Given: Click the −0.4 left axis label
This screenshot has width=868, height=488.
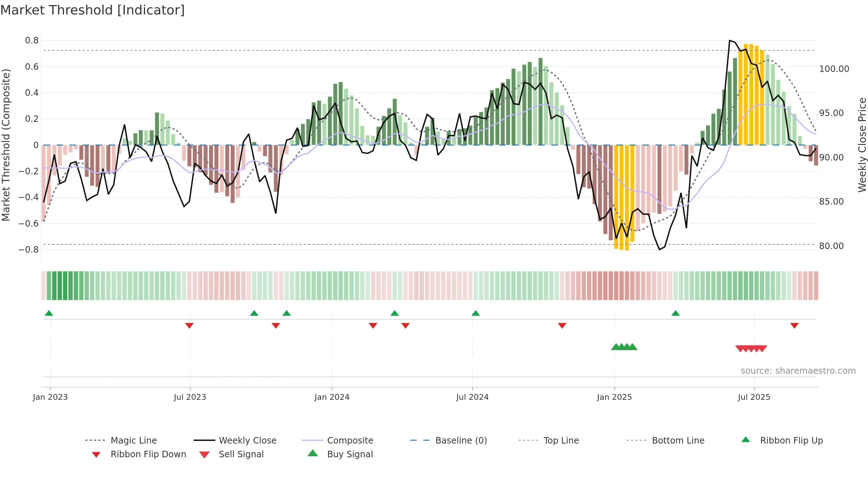Looking at the screenshot, I should (x=29, y=197).
